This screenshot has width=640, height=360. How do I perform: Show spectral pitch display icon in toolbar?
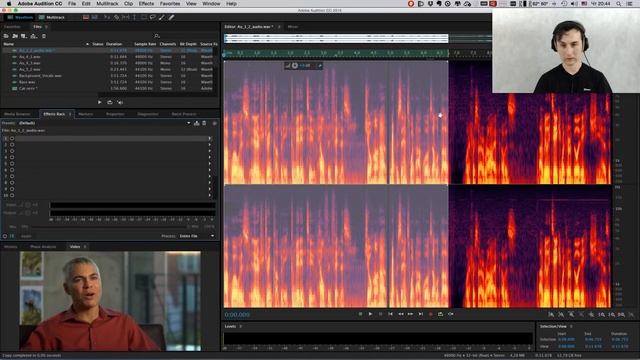95,18
